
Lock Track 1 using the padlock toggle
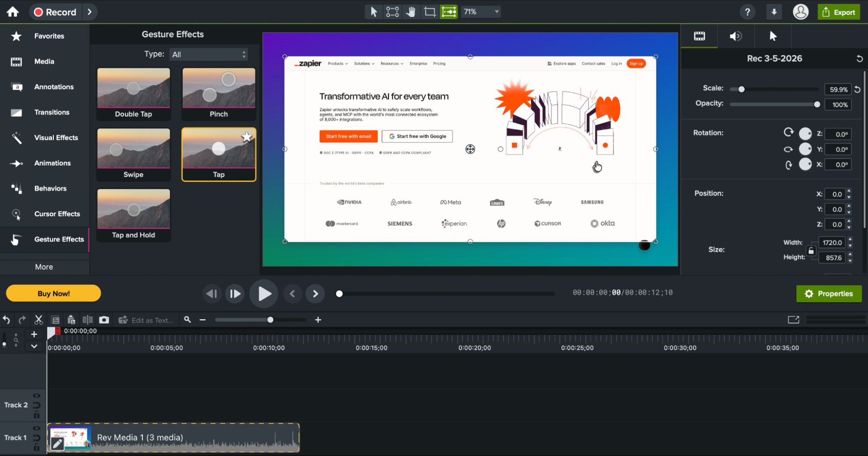36,448
